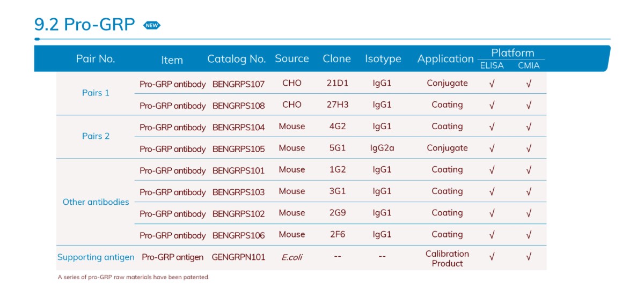Click ELISA checkmark in the BENGRPS103 row
This screenshot has height=290, width=644.
(492, 191)
